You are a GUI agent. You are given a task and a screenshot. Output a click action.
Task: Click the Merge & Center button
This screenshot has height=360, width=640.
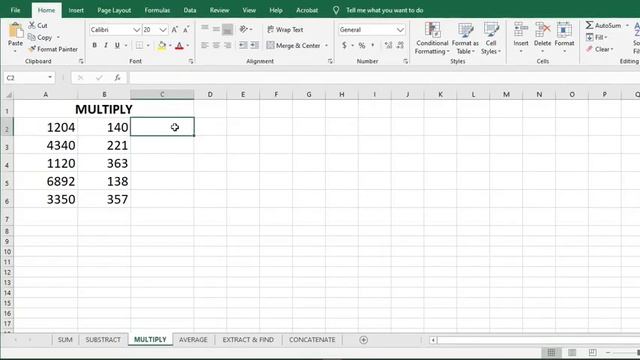pyautogui.click(x=293, y=45)
